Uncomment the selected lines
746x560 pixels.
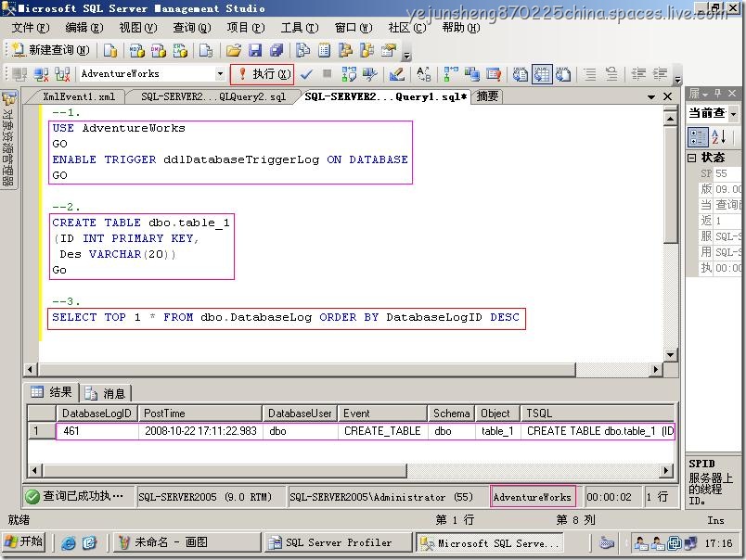click(x=611, y=74)
